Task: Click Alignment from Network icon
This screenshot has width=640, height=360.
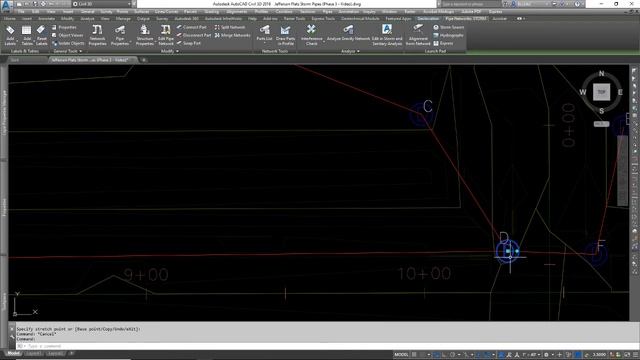Action: [x=418, y=35]
